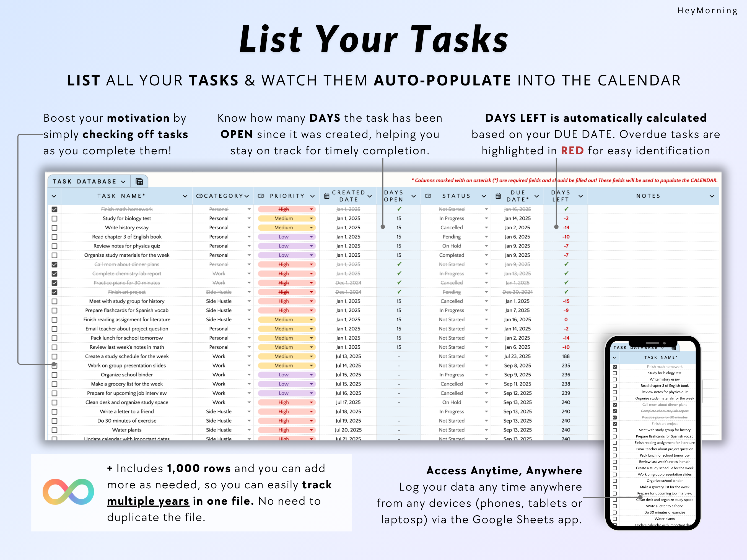The width and height of the screenshot is (747, 560).
Task: Tick the Write history essay checkbox
Action: tap(55, 228)
